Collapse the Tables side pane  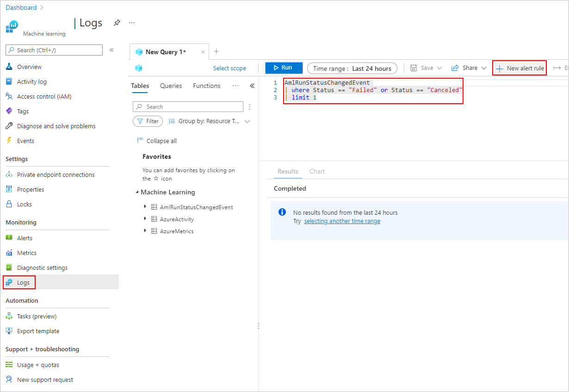(252, 86)
